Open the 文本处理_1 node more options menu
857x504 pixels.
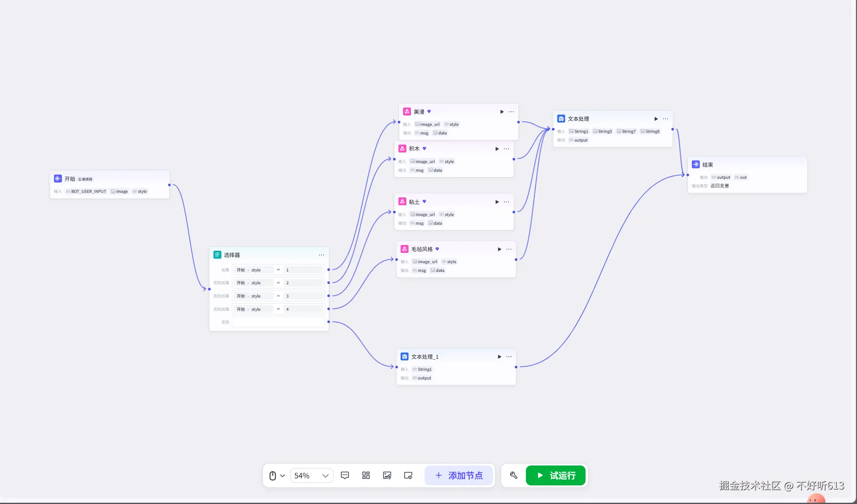pyautogui.click(x=509, y=357)
